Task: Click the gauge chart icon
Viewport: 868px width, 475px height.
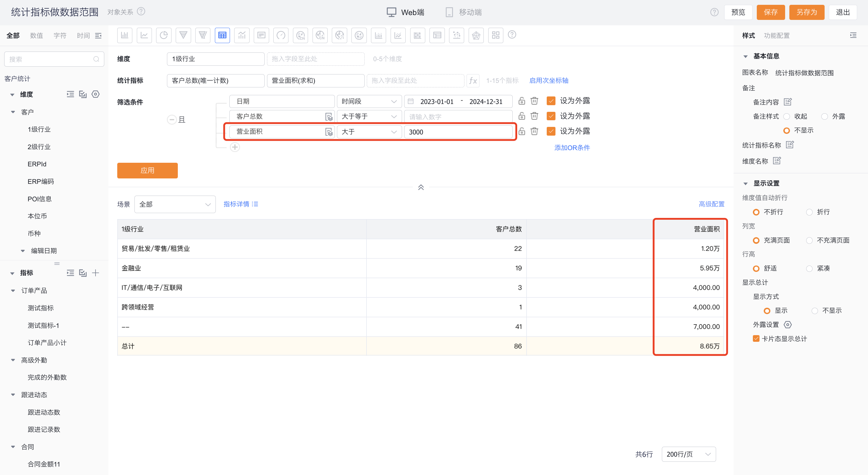Action: tap(281, 35)
